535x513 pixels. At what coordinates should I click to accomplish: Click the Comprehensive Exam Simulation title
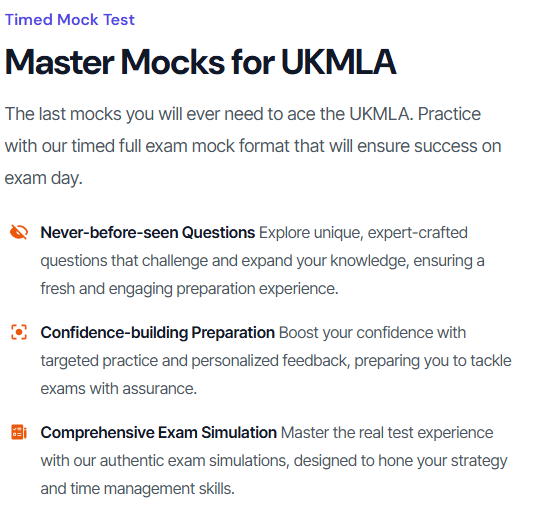coord(158,433)
